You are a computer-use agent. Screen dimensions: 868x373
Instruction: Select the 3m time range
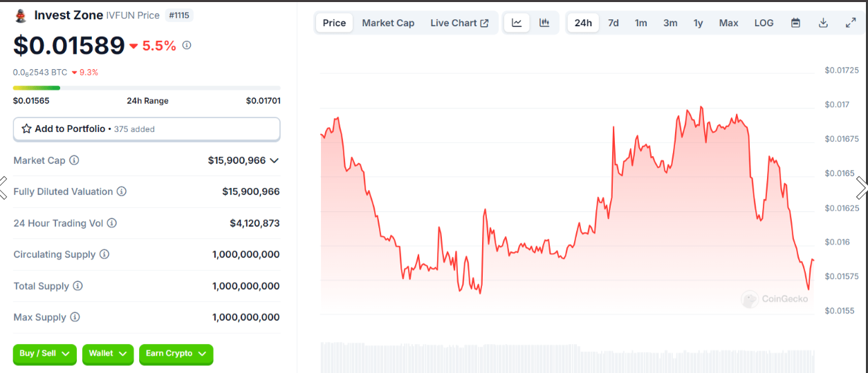(670, 23)
